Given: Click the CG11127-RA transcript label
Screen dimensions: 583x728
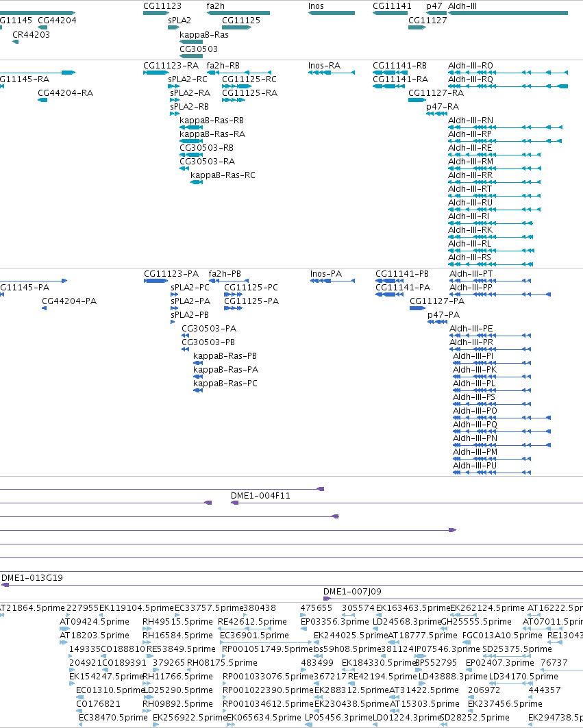Looking at the screenshot, I should pos(436,93).
